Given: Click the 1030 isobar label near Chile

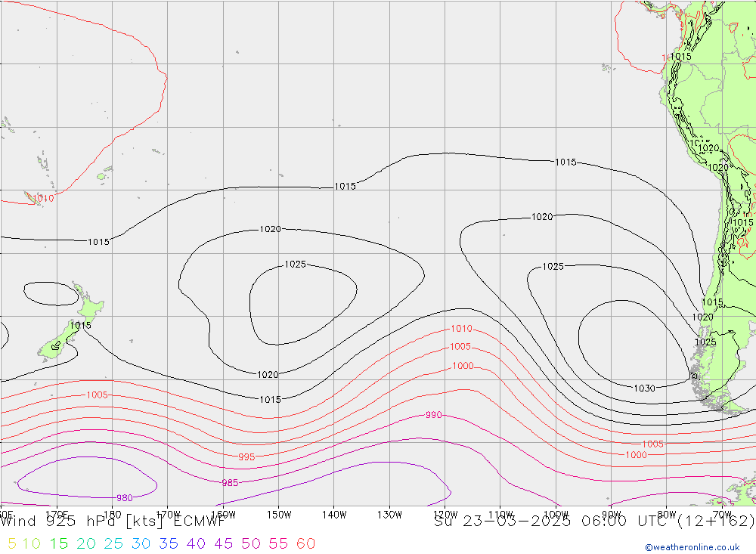Looking at the screenshot, I should tap(644, 388).
